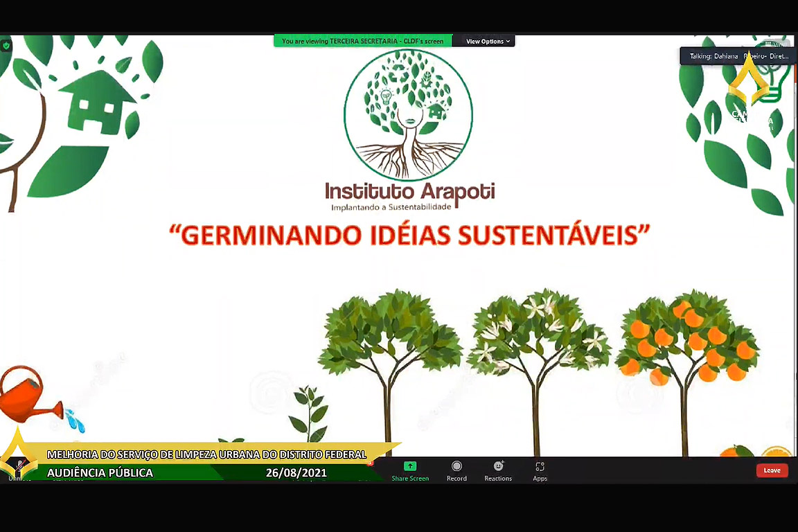Click the orange watering can
This screenshot has height=532, width=798.
[x=26, y=396]
